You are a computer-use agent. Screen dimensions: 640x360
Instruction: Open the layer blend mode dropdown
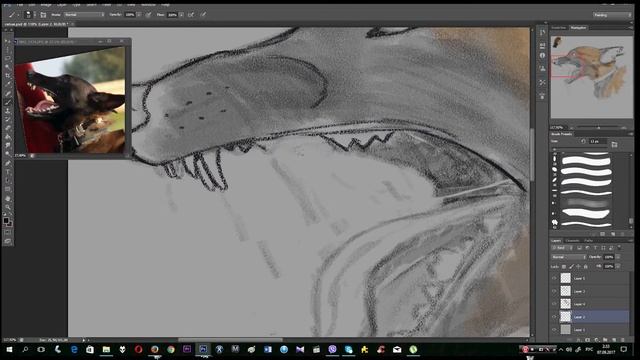pyautogui.click(x=569, y=257)
